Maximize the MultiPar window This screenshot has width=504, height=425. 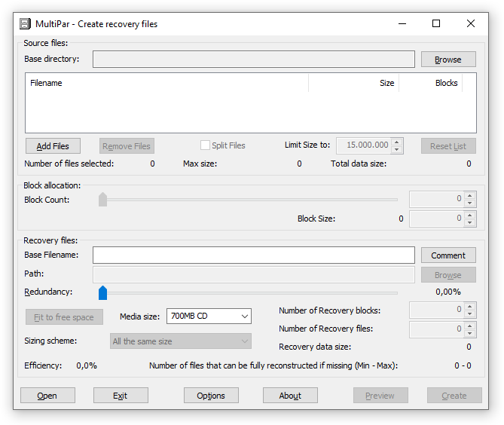436,24
